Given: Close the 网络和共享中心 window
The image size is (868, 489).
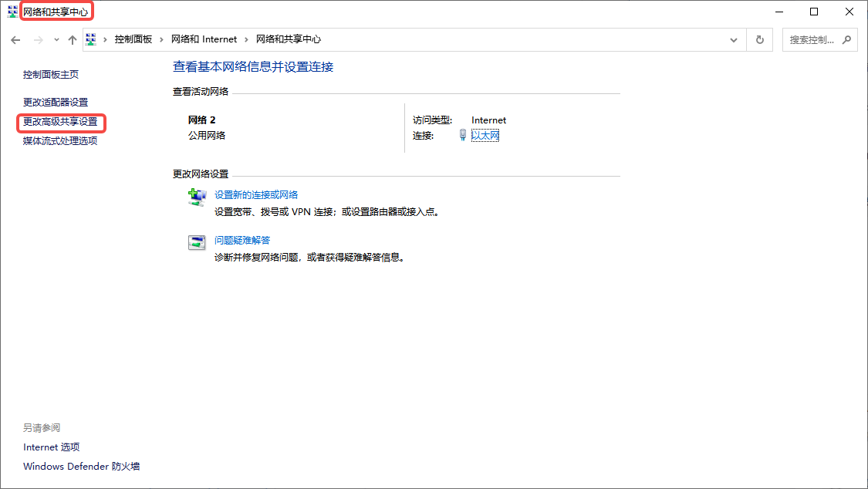Looking at the screenshot, I should click(x=849, y=12).
